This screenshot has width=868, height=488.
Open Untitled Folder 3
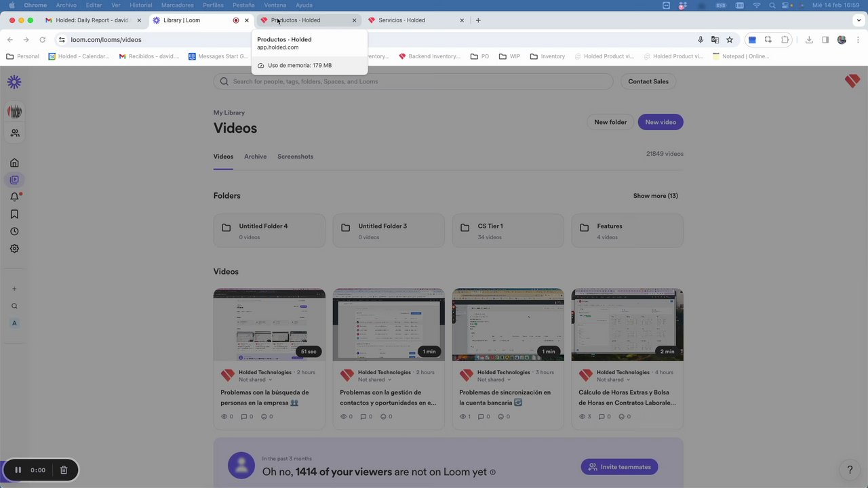coord(389,230)
